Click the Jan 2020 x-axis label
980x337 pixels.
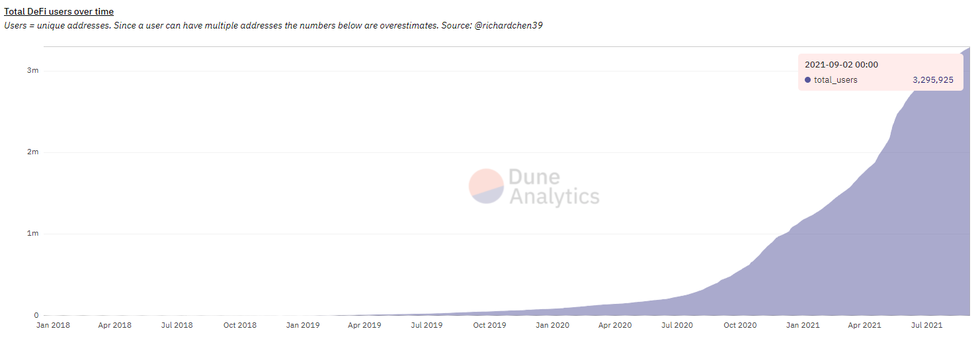[x=552, y=325]
